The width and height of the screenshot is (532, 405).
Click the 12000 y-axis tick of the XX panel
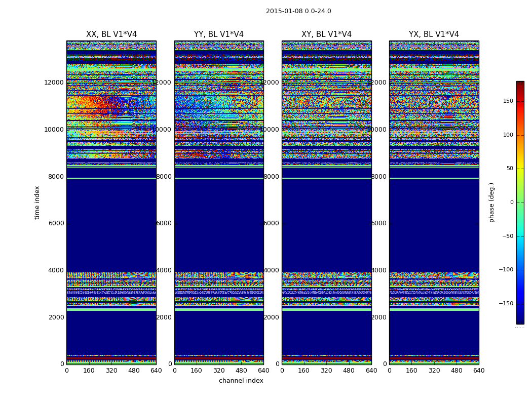54,83
